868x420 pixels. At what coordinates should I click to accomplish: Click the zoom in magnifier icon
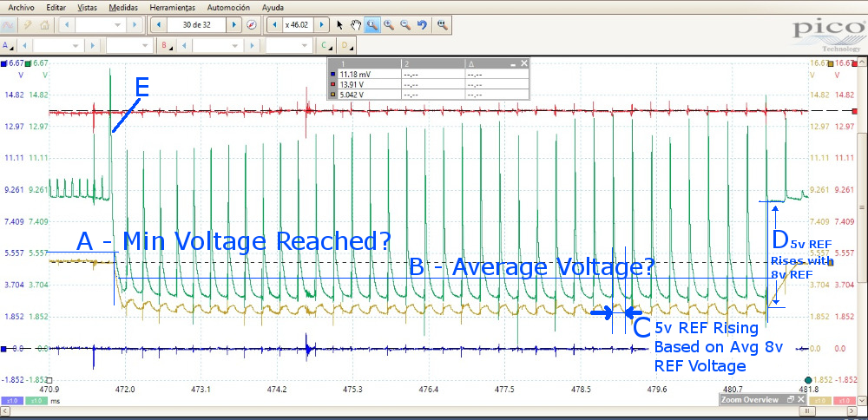[388, 25]
